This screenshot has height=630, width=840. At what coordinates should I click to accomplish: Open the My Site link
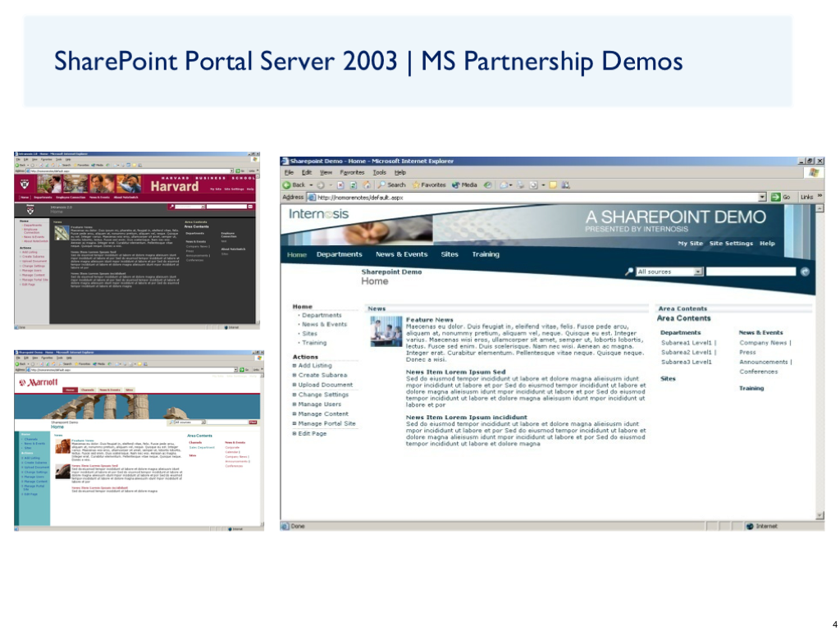pyautogui.click(x=690, y=243)
